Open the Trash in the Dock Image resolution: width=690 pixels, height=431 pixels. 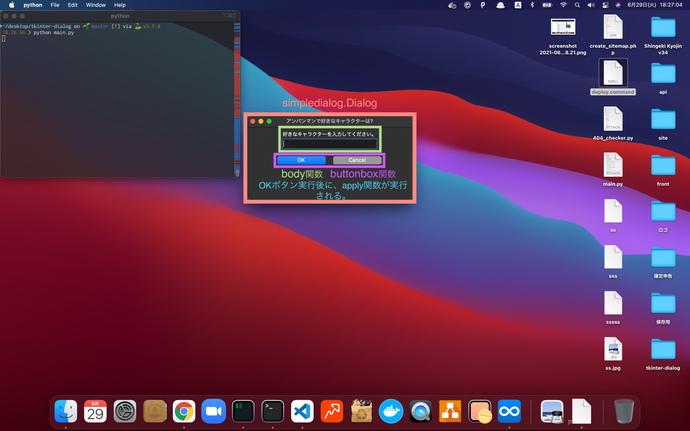click(x=624, y=411)
